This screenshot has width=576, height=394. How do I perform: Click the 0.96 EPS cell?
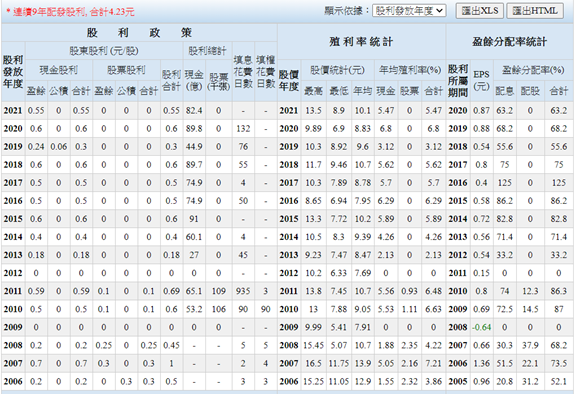pyautogui.click(x=481, y=381)
